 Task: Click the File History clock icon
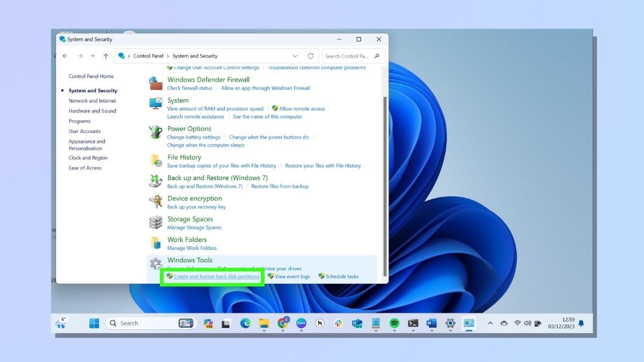tap(156, 160)
